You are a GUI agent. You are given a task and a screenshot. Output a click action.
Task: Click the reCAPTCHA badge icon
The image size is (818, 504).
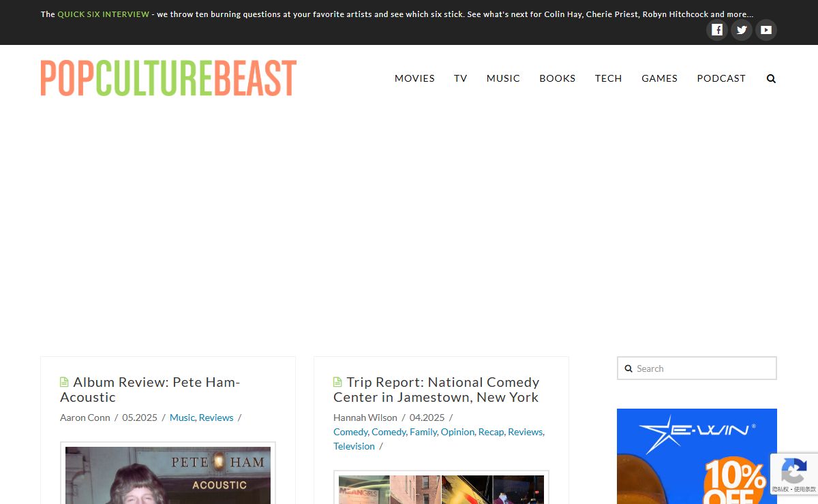coord(793,471)
